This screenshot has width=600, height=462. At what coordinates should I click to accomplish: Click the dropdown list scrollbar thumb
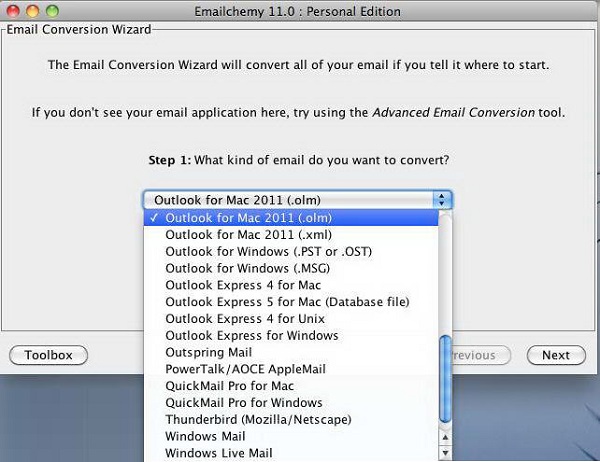(x=445, y=379)
